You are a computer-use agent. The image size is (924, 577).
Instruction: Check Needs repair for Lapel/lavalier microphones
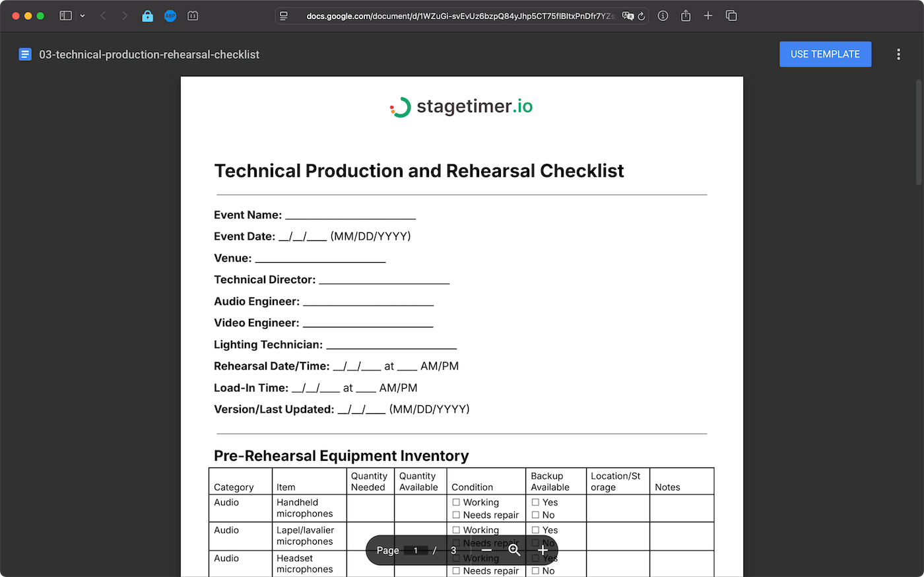(457, 543)
